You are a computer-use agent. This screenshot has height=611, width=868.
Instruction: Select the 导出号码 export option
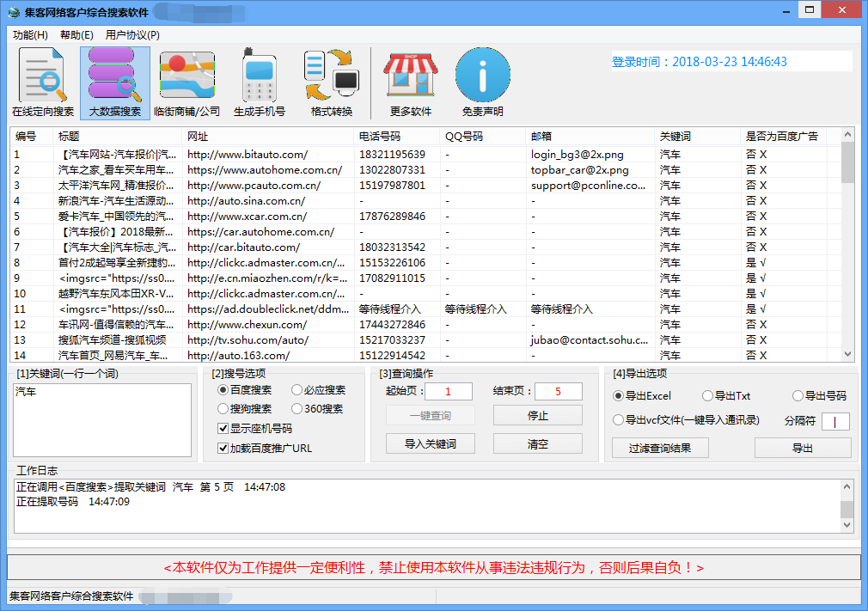pos(820,395)
